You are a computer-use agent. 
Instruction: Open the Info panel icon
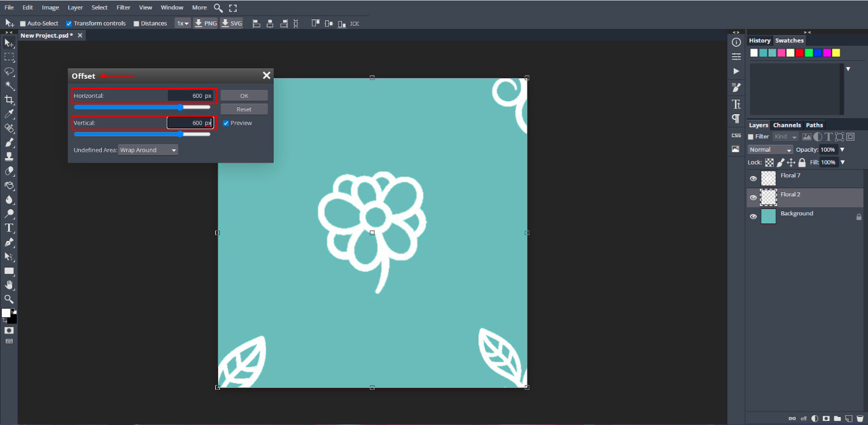click(x=736, y=42)
